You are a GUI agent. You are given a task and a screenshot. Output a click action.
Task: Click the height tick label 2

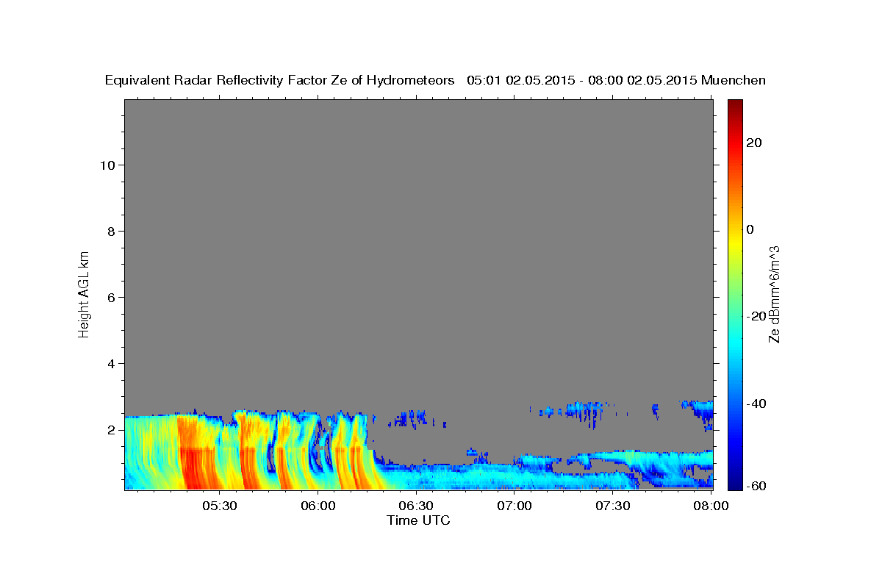coord(112,430)
